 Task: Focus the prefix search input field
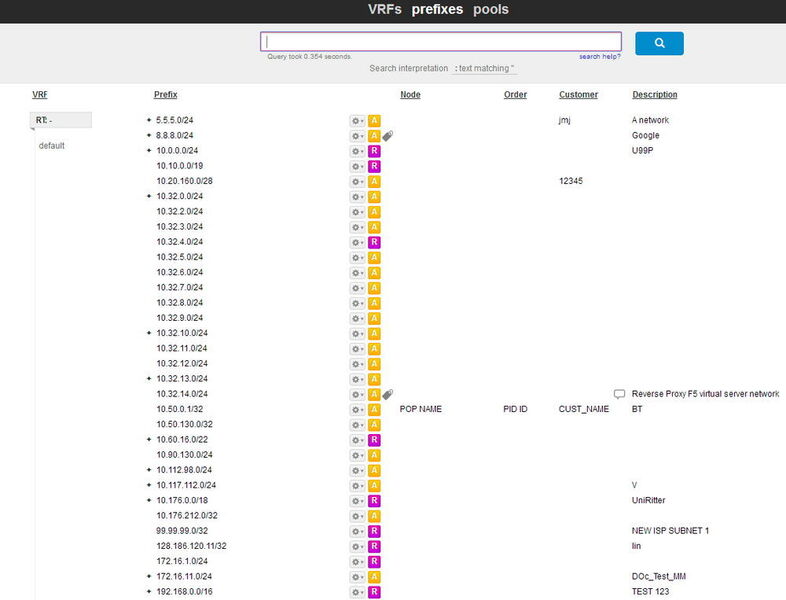(441, 41)
